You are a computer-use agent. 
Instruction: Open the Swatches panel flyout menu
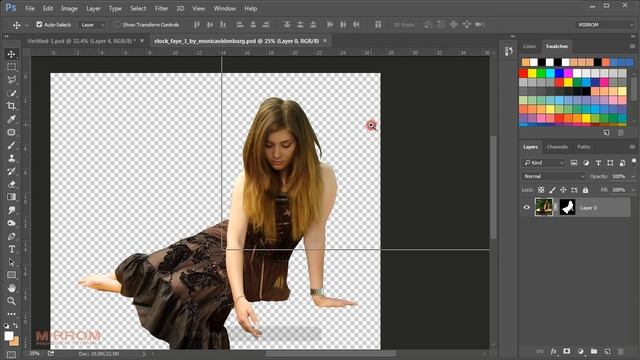pos(632,46)
